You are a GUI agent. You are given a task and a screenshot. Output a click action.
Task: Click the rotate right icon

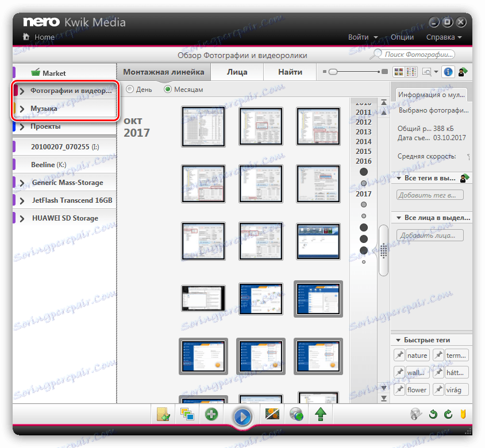(x=448, y=414)
